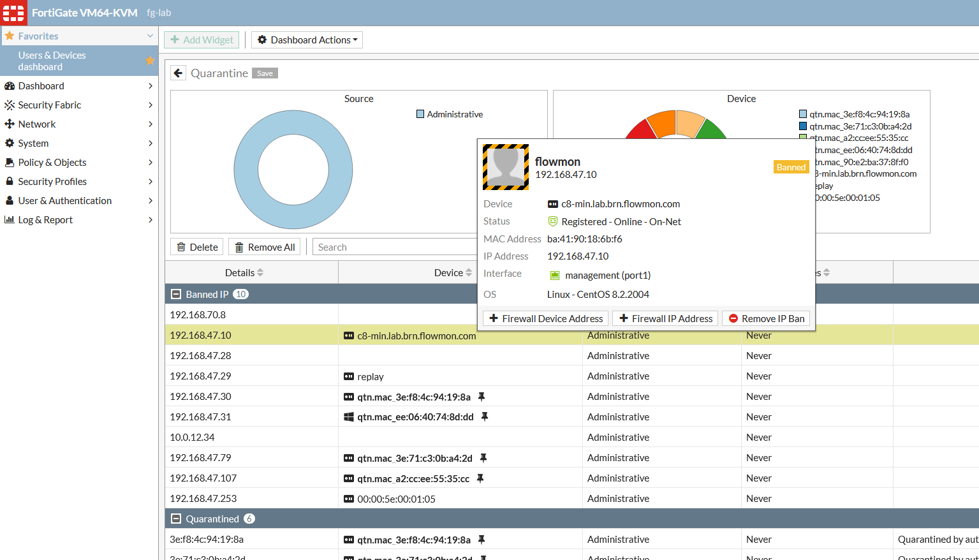Click the favorite star on Users & Devices dashboard
979x560 pixels.
[x=150, y=61]
